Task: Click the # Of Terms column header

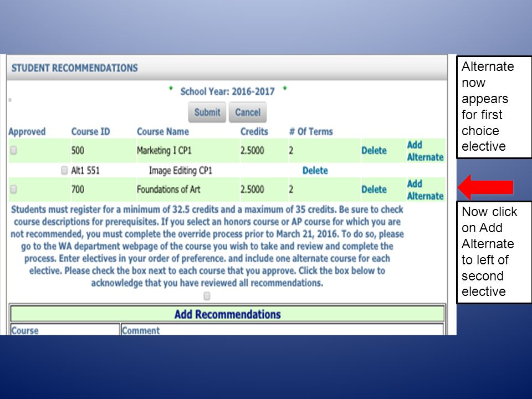Action: click(x=311, y=132)
